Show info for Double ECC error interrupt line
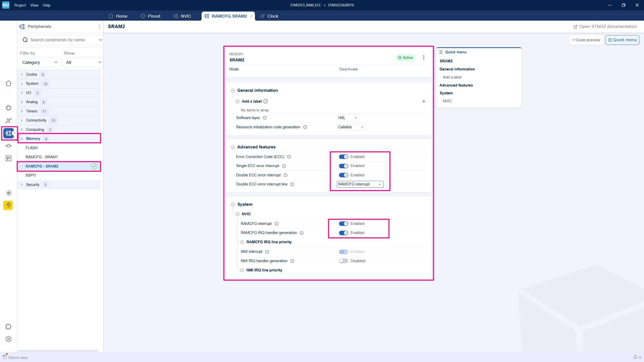Viewport: 644px width, 362px height. coord(292,184)
